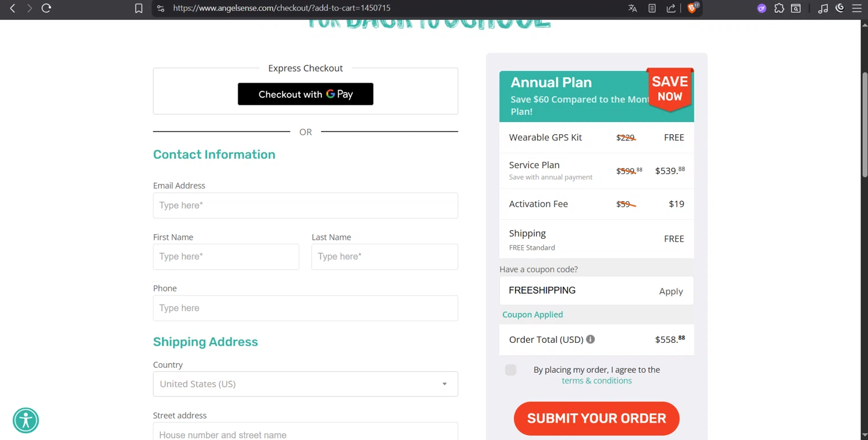Open the terms & conditions link
The image size is (868, 440).
[597, 380]
